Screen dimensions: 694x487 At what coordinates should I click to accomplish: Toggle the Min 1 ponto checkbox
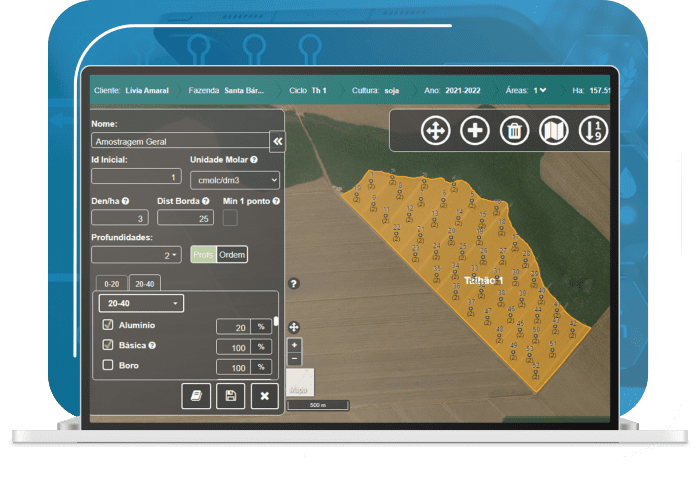[230, 218]
